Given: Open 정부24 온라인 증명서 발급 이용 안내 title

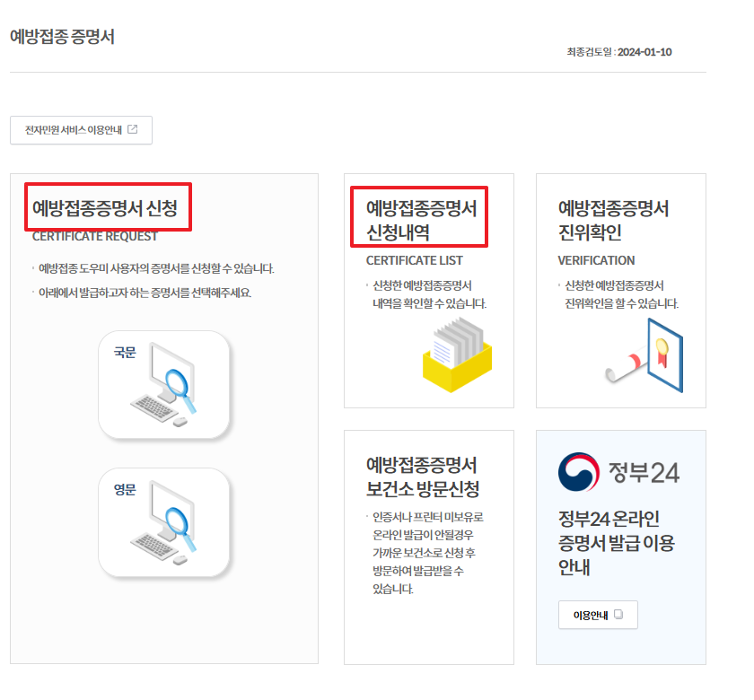Looking at the screenshot, I should tap(616, 543).
